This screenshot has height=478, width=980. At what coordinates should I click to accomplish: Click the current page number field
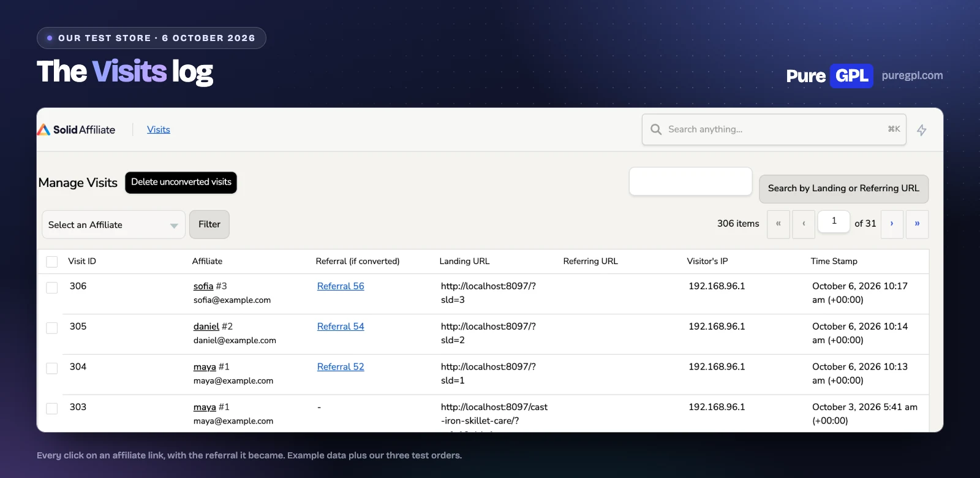834,221
